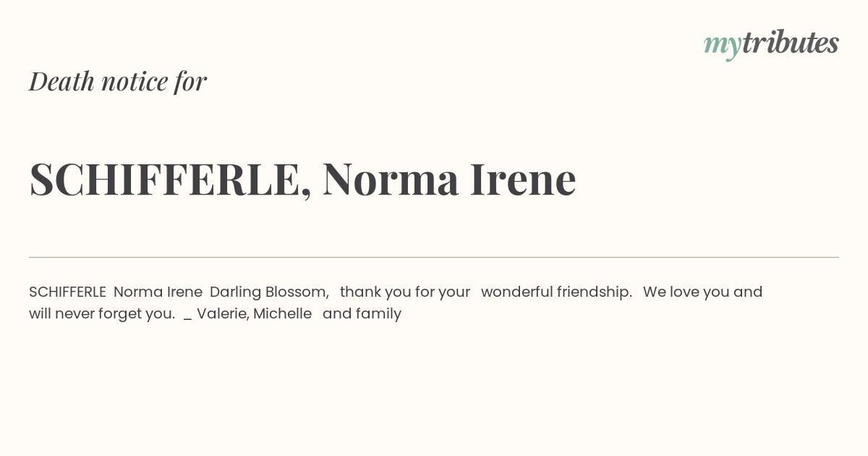Click "Norma Irene" in the body text

(158, 292)
